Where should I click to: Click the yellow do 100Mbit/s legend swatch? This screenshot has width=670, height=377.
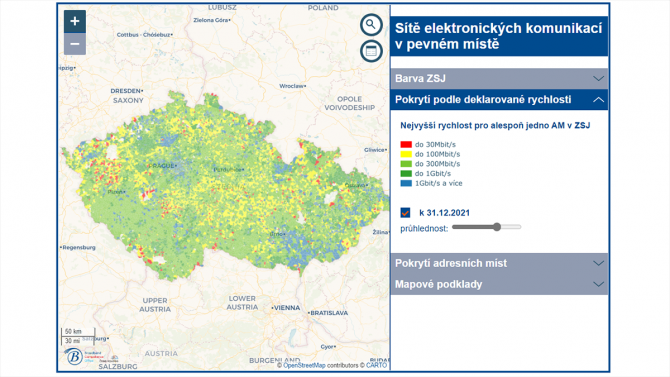click(406, 154)
